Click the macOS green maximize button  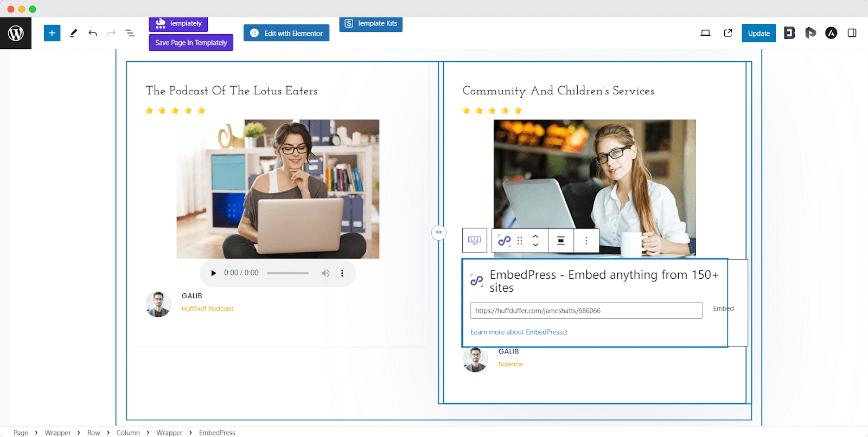tap(33, 9)
